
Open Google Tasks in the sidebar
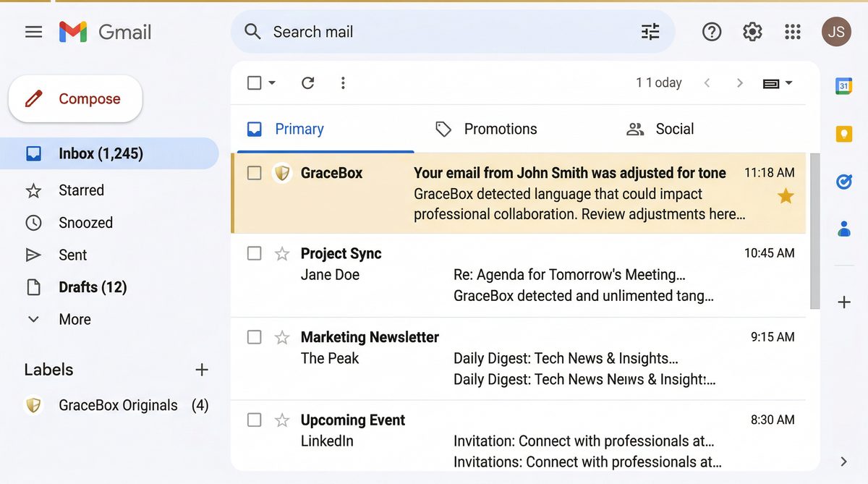pos(843,182)
